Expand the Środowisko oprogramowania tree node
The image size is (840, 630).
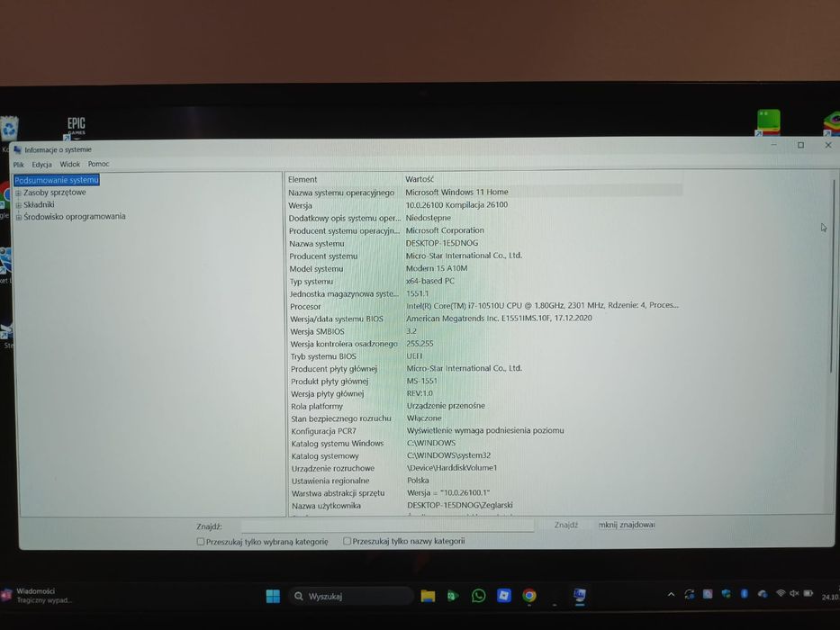click(x=18, y=218)
